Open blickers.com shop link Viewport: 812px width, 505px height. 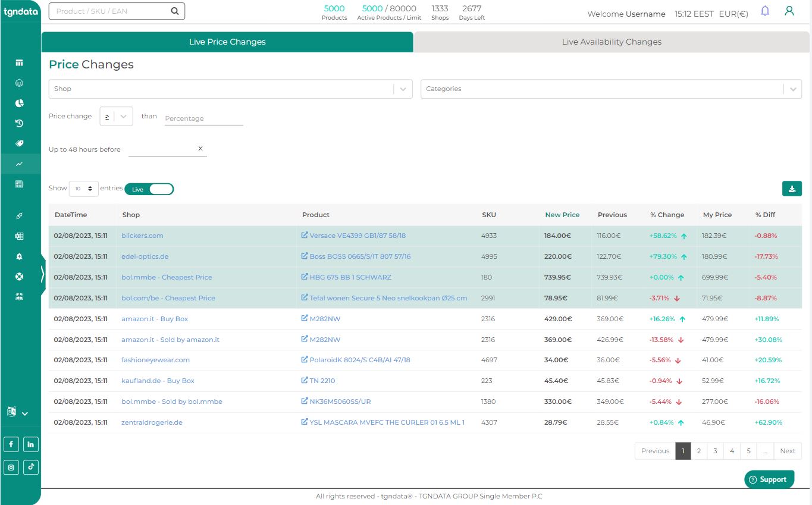tap(142, 236)
